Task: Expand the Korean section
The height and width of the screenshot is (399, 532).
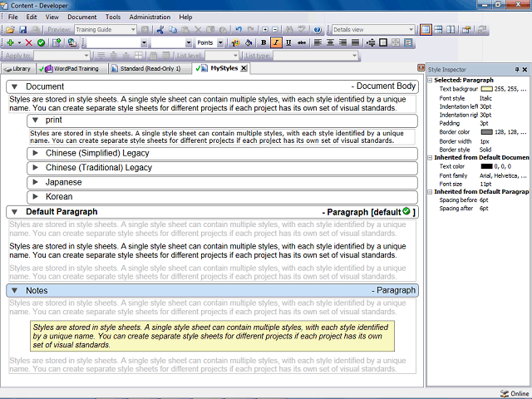Action: [35, 196]
